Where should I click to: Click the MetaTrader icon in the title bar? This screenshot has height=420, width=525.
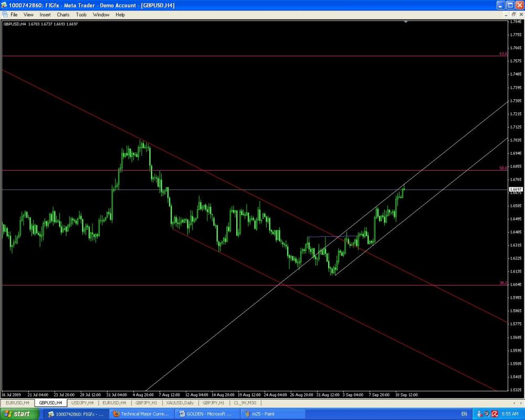5,5
